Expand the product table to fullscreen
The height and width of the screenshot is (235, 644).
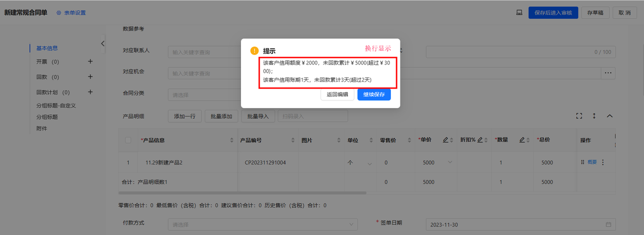coord(579,116)
